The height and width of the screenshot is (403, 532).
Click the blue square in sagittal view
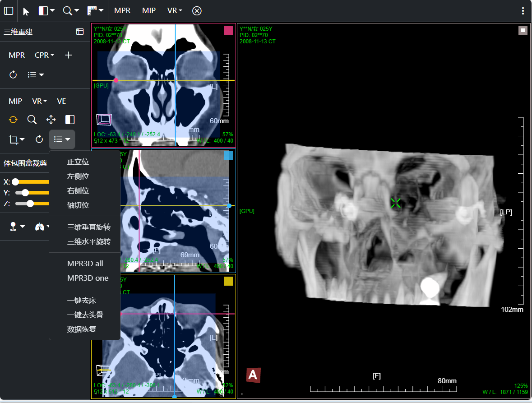click(228, 156)
